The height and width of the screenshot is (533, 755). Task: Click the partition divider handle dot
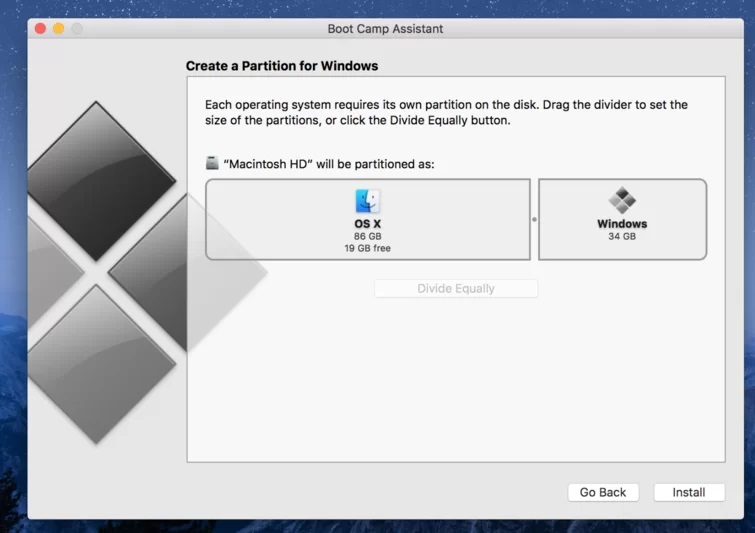pos(534,220)
